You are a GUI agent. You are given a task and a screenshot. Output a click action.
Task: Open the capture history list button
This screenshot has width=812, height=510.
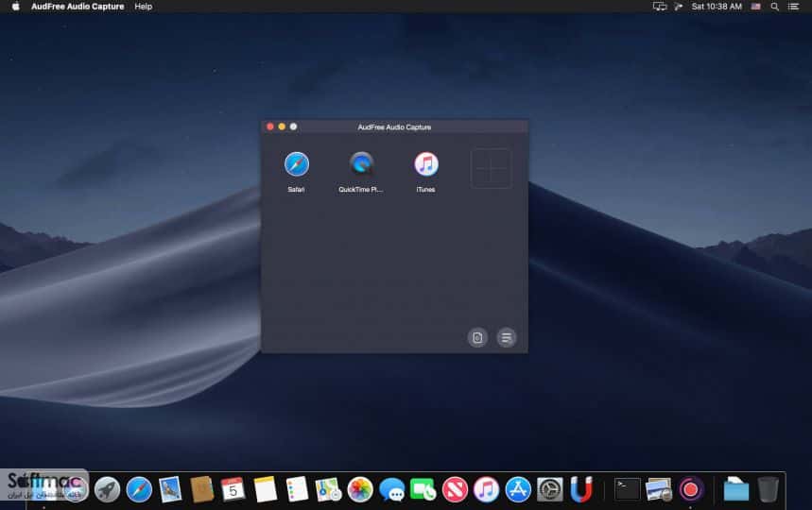(x=507, y=338)
